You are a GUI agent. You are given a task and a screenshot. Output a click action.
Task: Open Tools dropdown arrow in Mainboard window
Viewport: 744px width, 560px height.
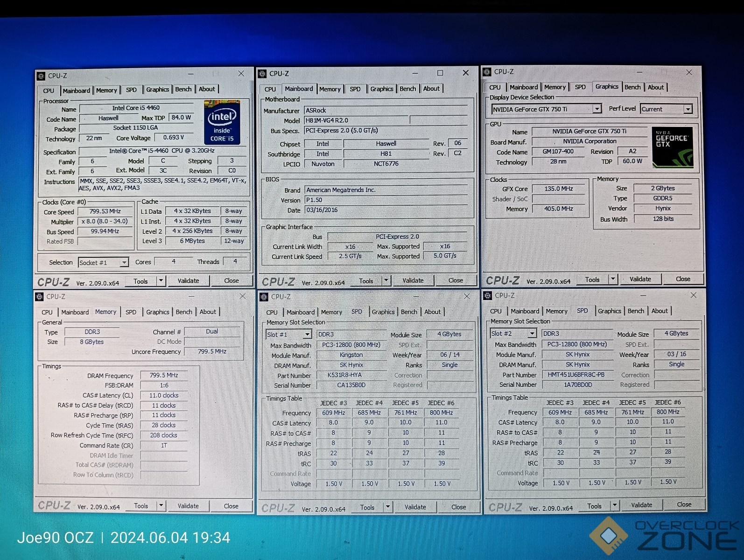(386, 280)
